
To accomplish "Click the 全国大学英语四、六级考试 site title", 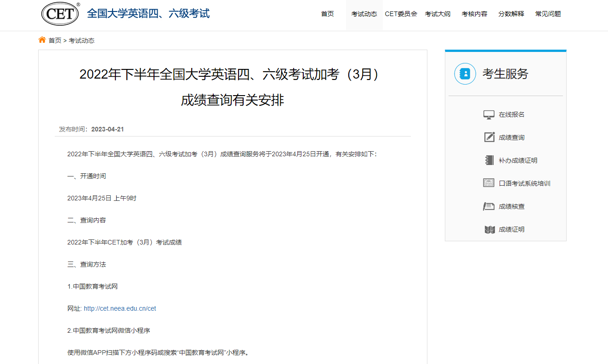I will coord(148,13).
